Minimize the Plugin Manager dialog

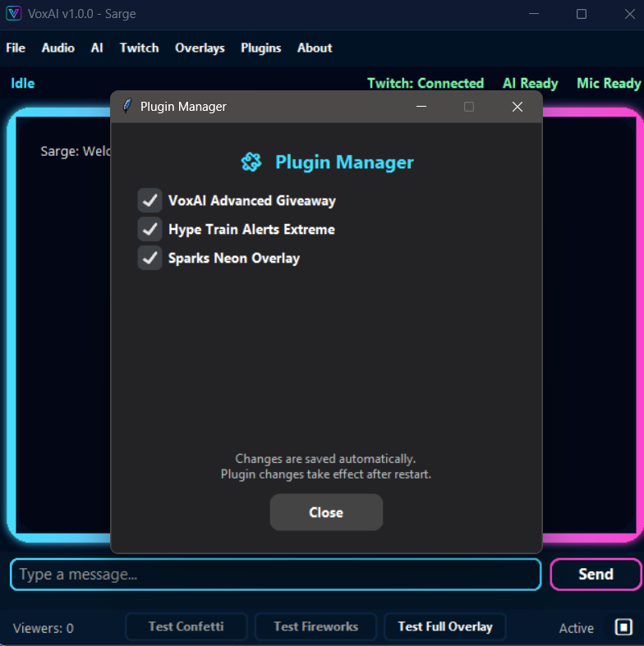(x=421, y=107)
